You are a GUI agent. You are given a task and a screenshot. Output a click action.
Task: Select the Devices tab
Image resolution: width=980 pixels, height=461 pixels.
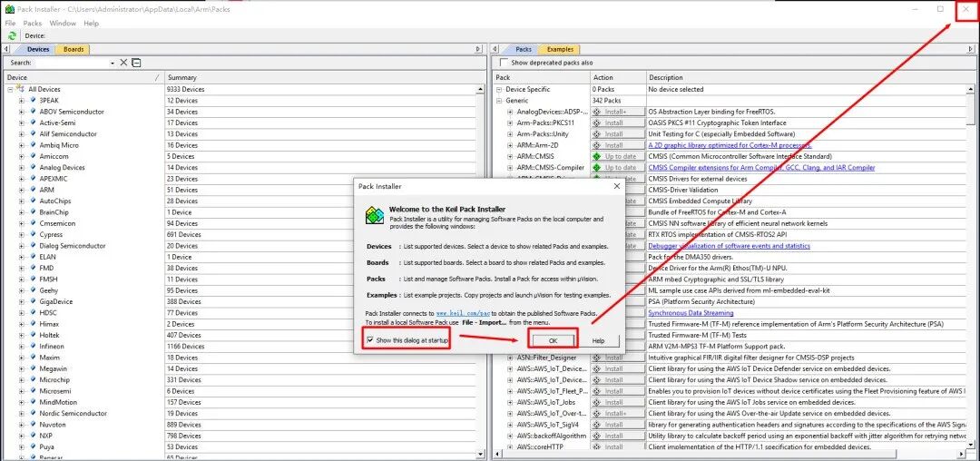37,49
